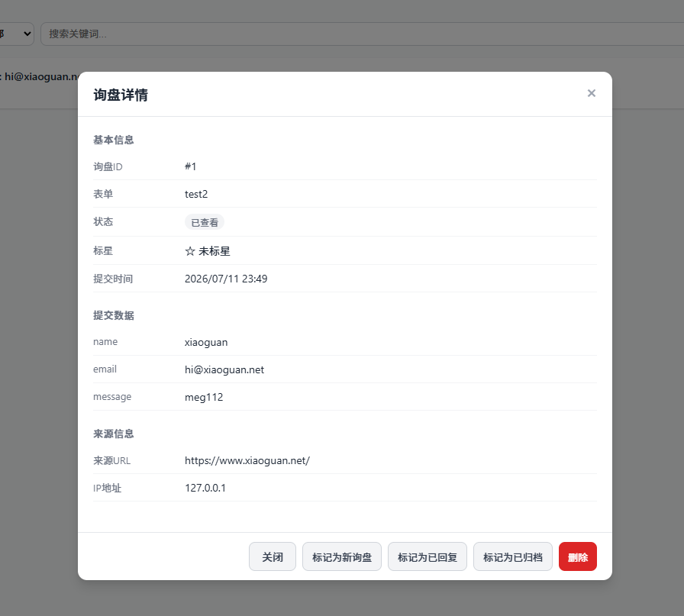Select the inquiry ID value #1
Viewport: 684px width, 616px height.
(x=190, y=166)
